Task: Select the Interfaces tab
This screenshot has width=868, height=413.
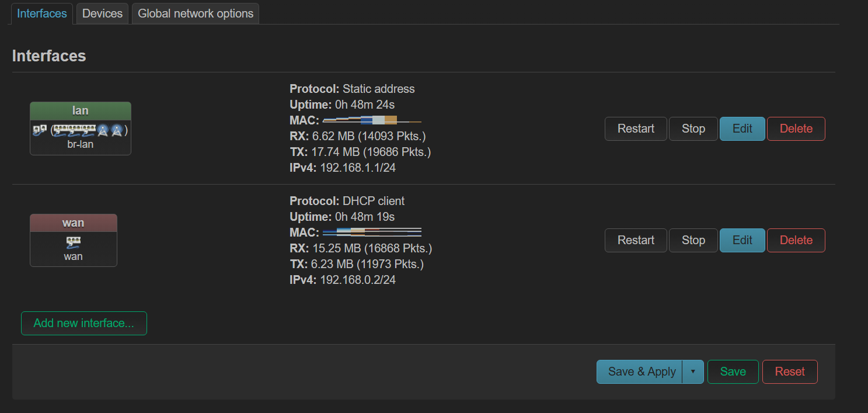Action: coord(42,13)
